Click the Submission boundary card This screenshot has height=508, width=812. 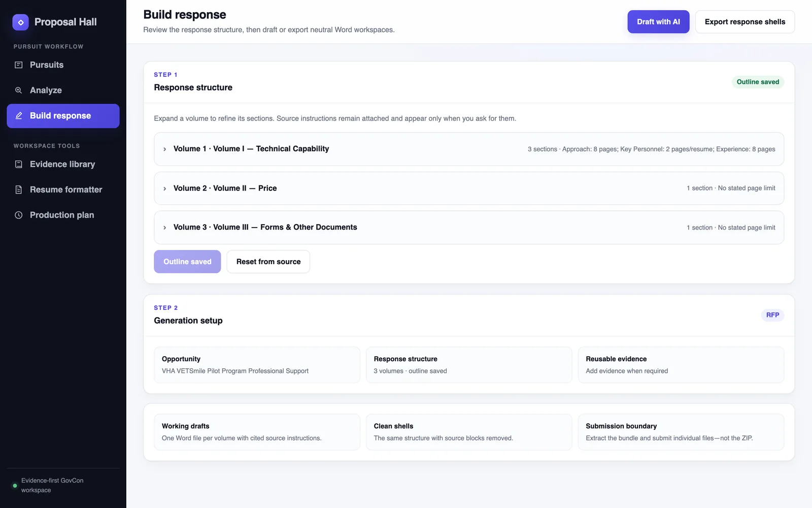pyautogui.click(x=681, y=432)
